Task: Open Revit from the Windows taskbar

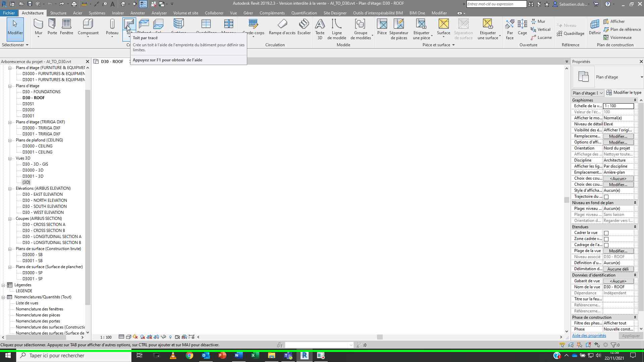Action: [x=305, y=356]
